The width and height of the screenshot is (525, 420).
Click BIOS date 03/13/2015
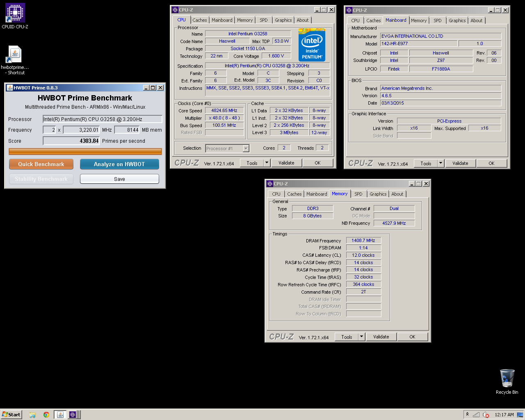pos(441,103)
